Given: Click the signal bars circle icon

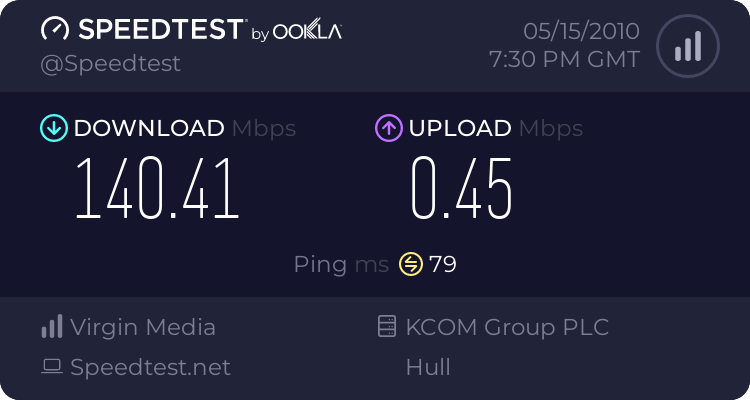Looking at the screenshot, I should 687,46.
